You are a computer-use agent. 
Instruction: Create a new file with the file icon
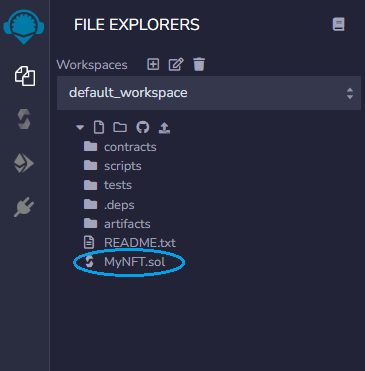click(x=99, y=127)
